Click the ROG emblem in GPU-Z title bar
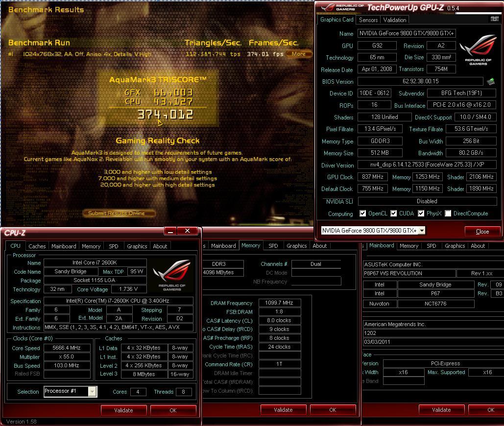Image resolution: width=504 pixels, height=426 pixels. tap(328, 7)
